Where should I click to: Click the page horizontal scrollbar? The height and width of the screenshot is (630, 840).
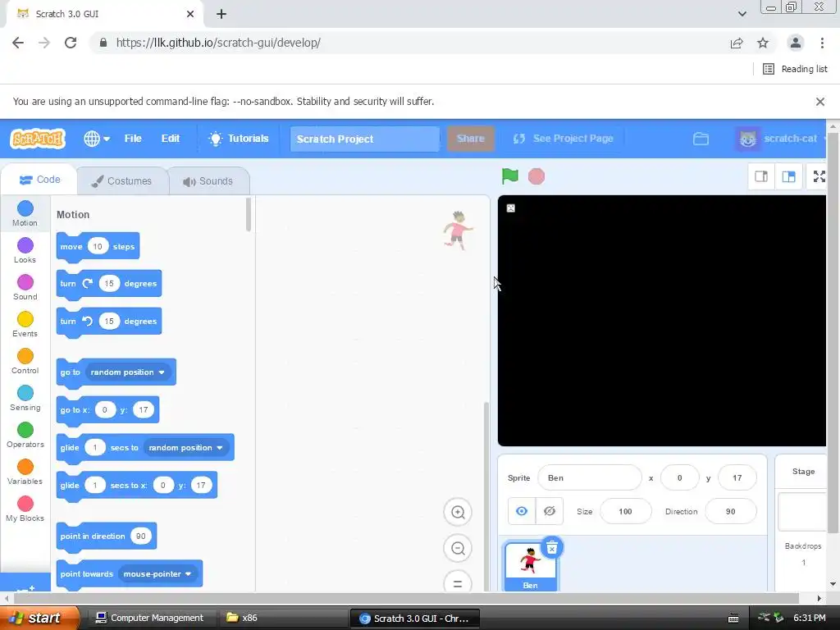pyautogui.click(x=407, y=598)
